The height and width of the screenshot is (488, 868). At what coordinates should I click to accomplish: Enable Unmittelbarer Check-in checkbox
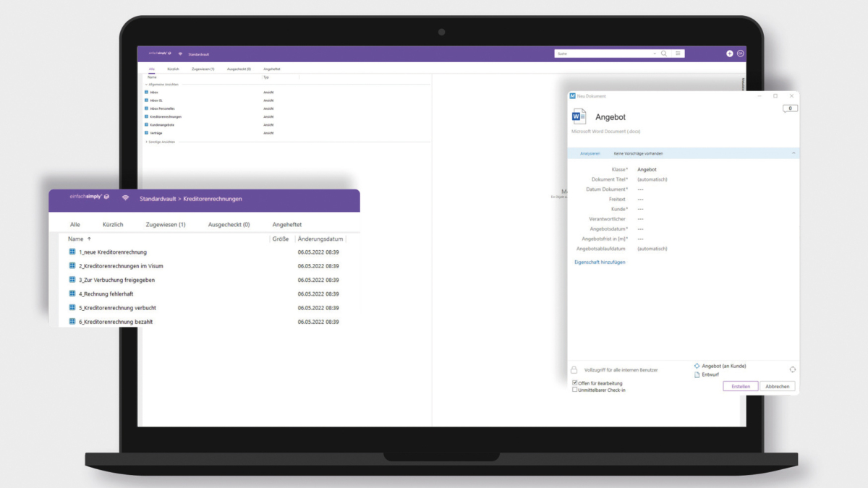pos(575,390)
